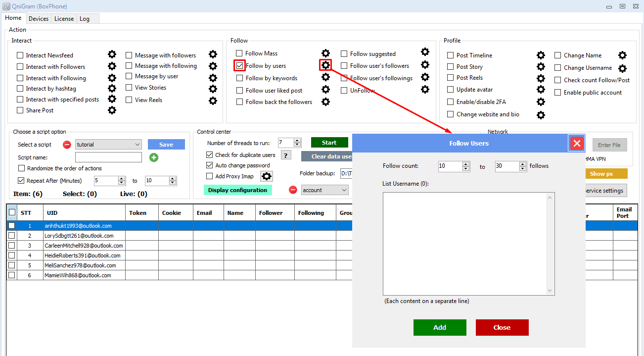Expand the tutorial script dropdown
644x356 pixels.
(x=137, y=145)
